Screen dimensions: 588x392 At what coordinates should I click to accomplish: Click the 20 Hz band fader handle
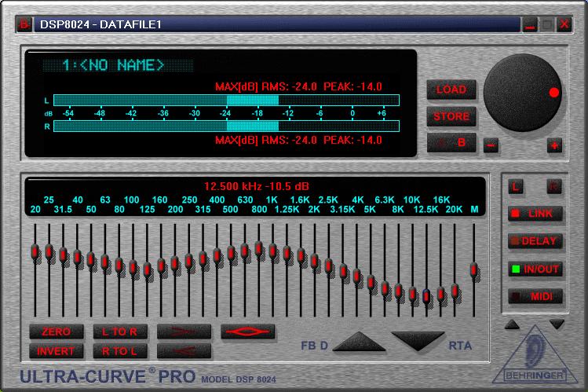tap(35, 251)
